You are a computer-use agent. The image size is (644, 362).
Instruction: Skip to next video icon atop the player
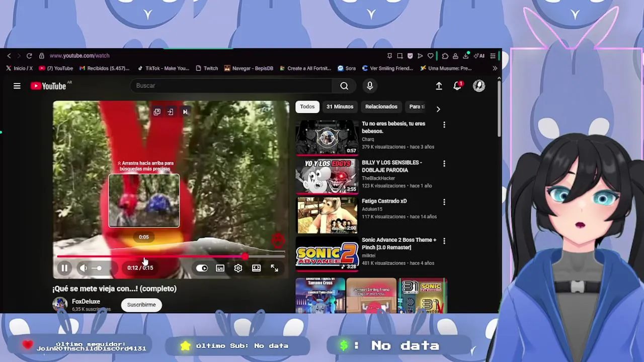tap(185, 112)
